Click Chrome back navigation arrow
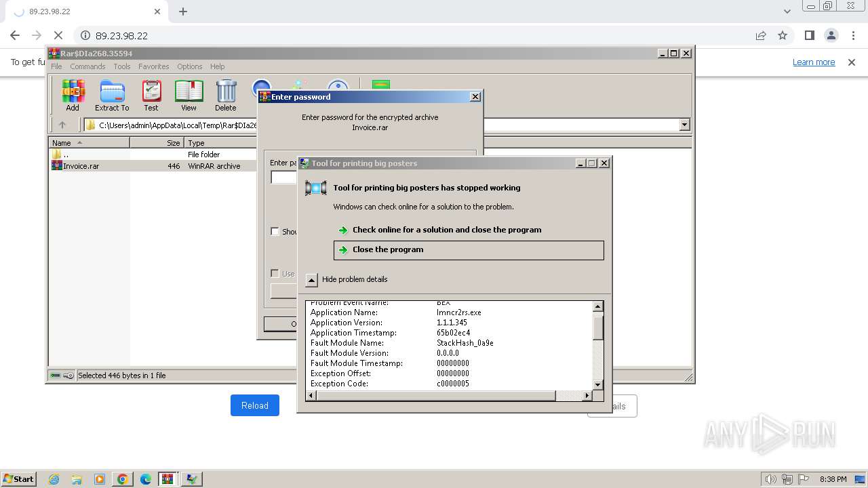The height and width of the screenshot is (488, 868). [15, 35]
